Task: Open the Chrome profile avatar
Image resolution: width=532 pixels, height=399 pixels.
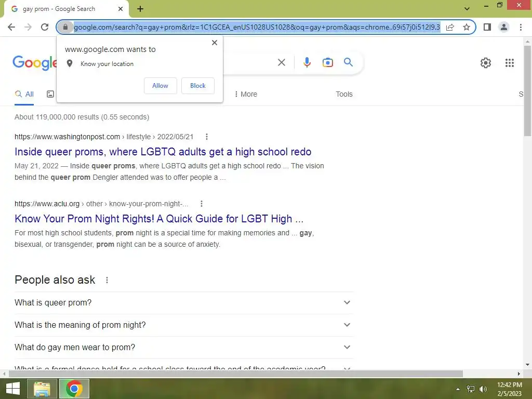Action: tap(504, 27)
